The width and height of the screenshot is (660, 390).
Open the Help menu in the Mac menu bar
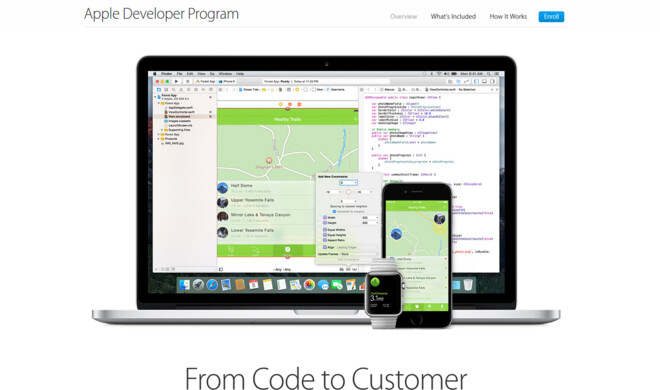pyautogui.click(x=240, y=74)
